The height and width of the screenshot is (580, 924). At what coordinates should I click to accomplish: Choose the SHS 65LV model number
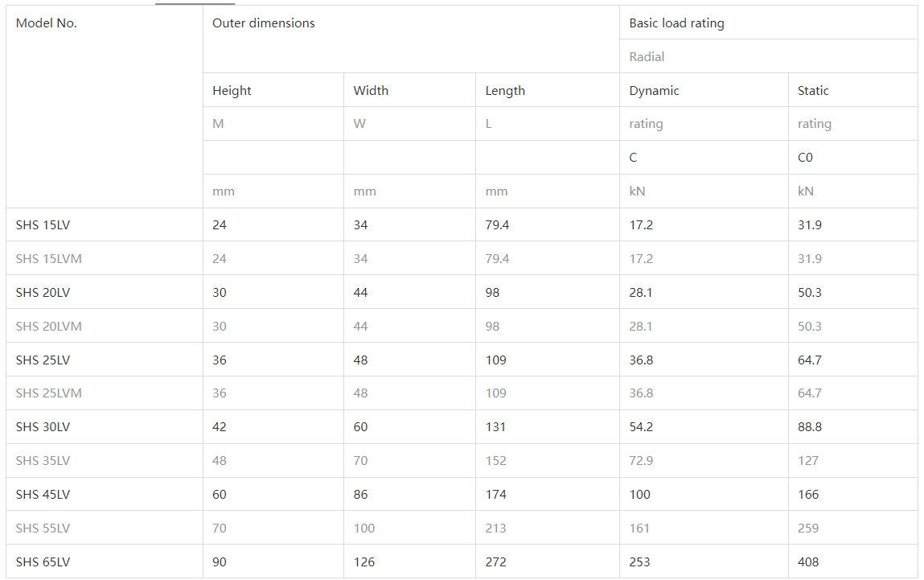(x=43, y=562)
